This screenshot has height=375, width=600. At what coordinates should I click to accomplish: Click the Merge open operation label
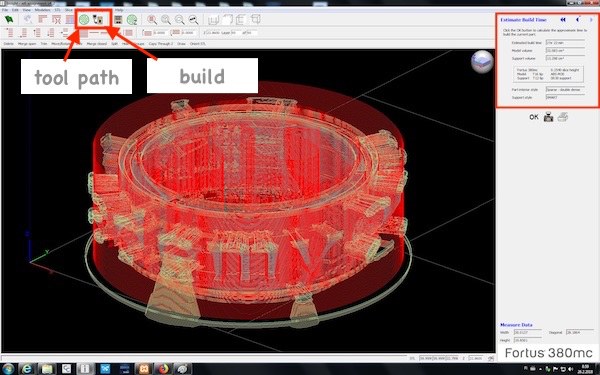[27, 44]
